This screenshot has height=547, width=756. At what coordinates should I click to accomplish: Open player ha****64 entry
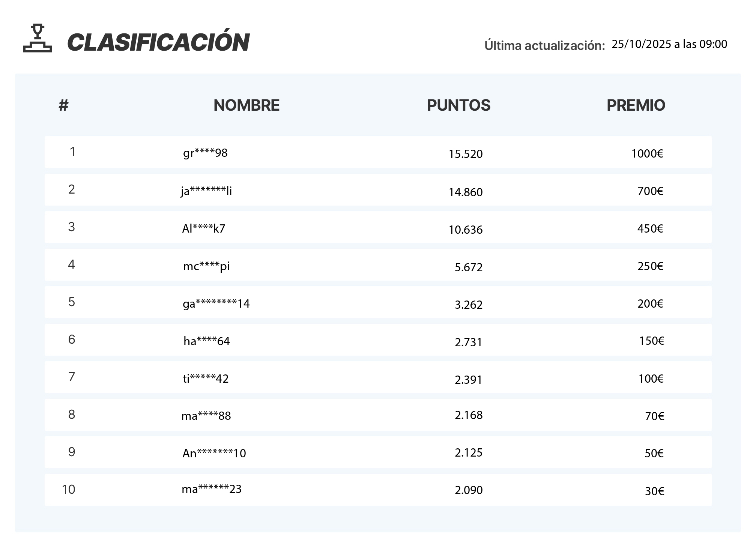click(207, 341)
